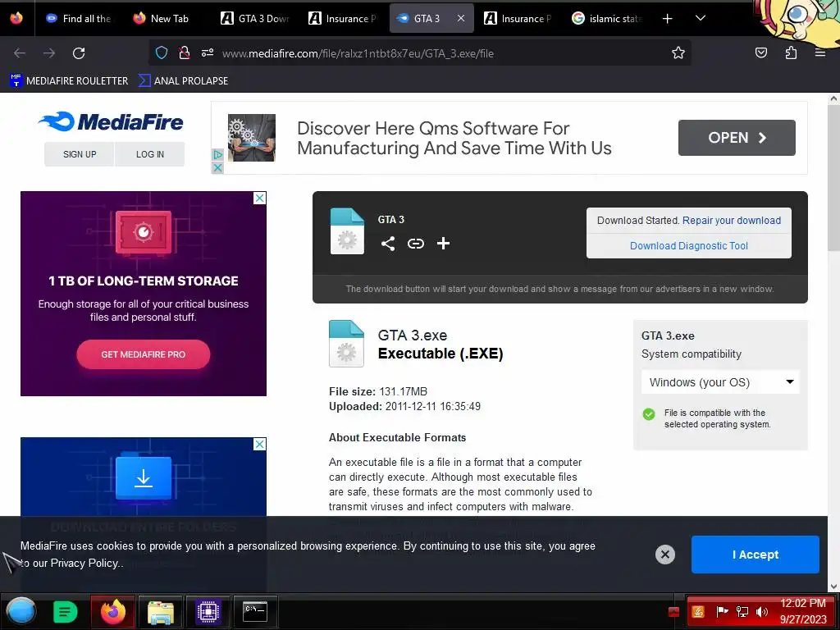Open the Windows (your OS) compatibility dropdown
The image size is (840, 630).
(x=720, y=382)
